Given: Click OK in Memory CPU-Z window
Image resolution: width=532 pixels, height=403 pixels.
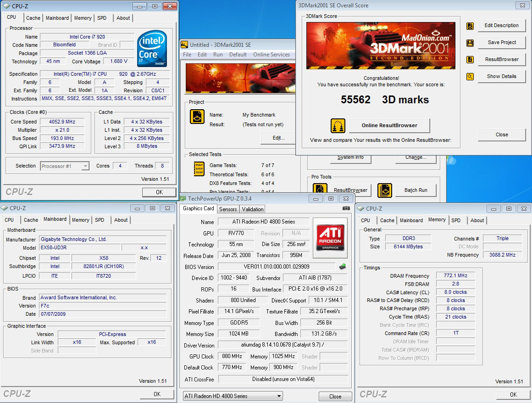Looking at the screenshot, I should coord(513,395).
